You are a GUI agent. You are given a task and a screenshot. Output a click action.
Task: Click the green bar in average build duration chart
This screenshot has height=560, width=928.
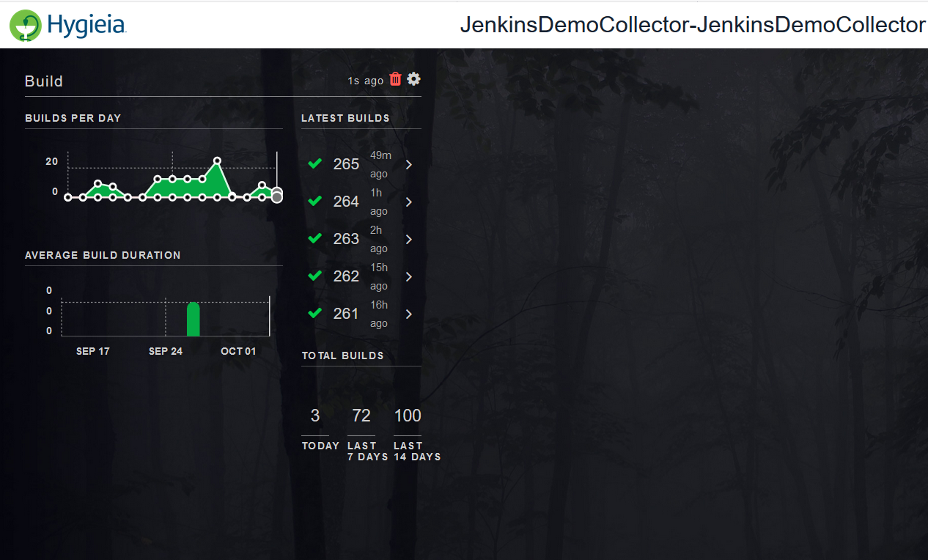click(x=194, y=319)
